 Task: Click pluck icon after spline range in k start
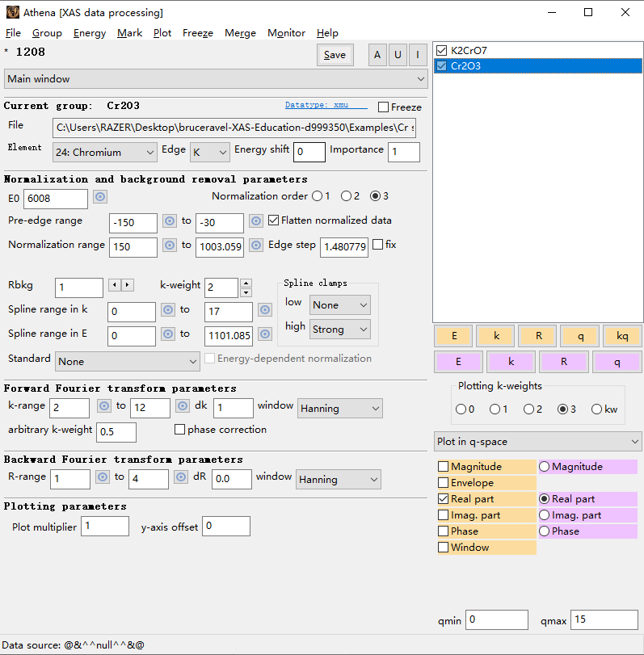(168, 310)
